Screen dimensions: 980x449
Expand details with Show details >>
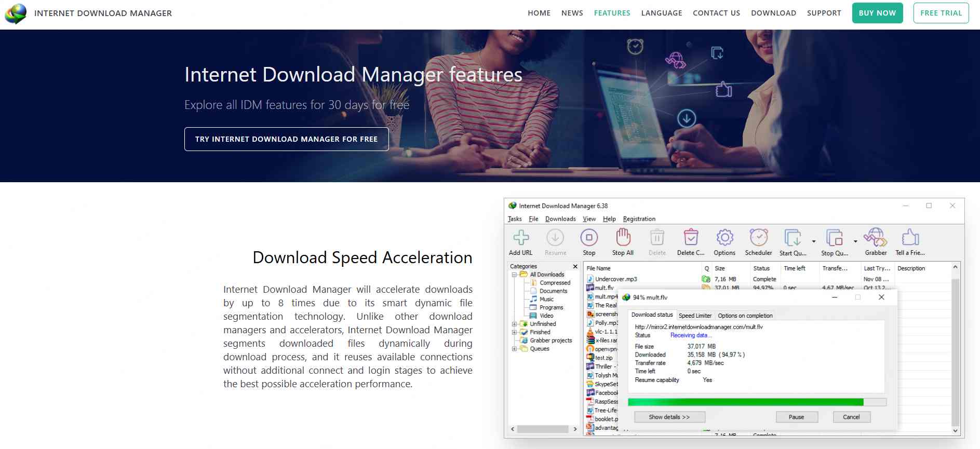(669, 417)
